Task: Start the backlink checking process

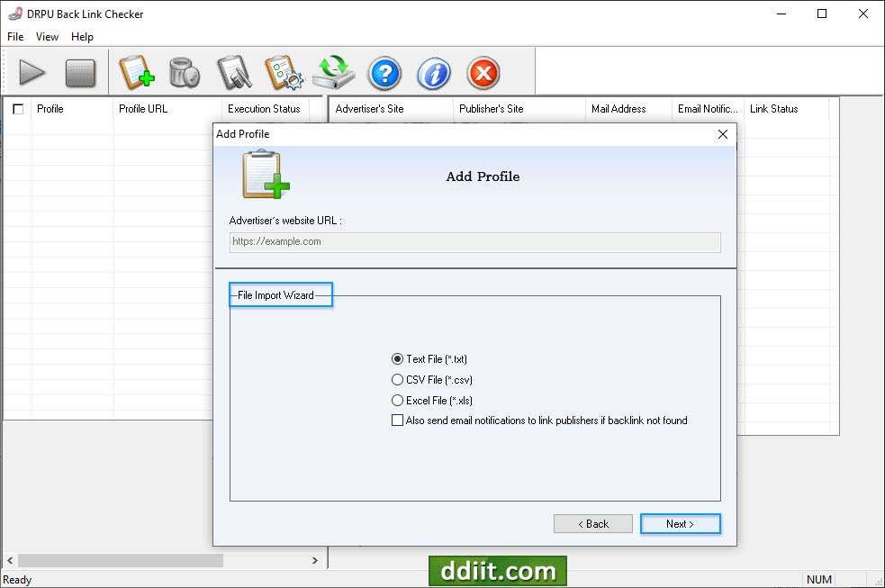Action: coord(32,73)
